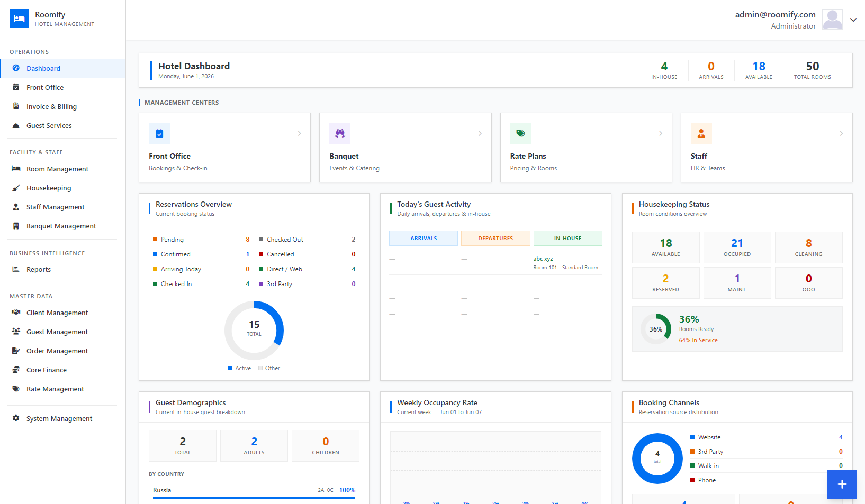Click the Banquet card glasses icon
Screen dimensions: 865x504
340,133
